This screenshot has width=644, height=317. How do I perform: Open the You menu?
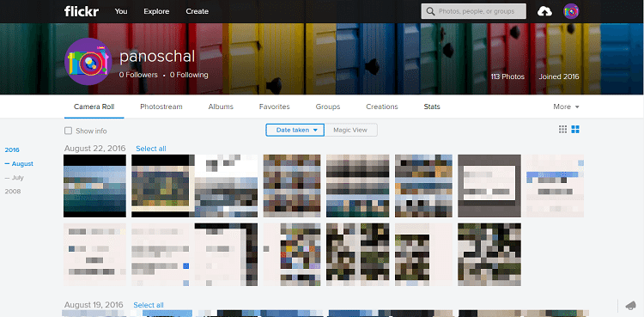[x=121, y=11]
